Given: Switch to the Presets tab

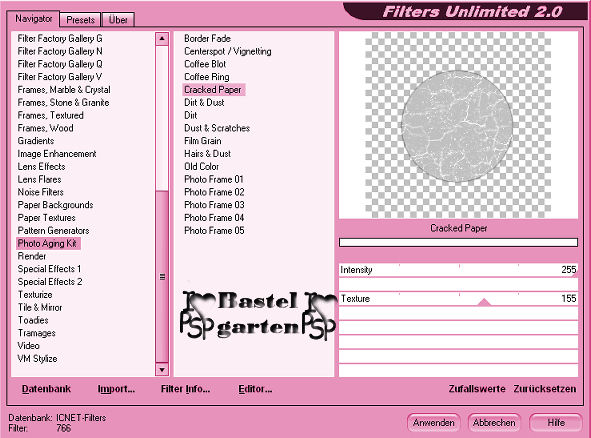Looking at the screenshot, I should 80,20.
